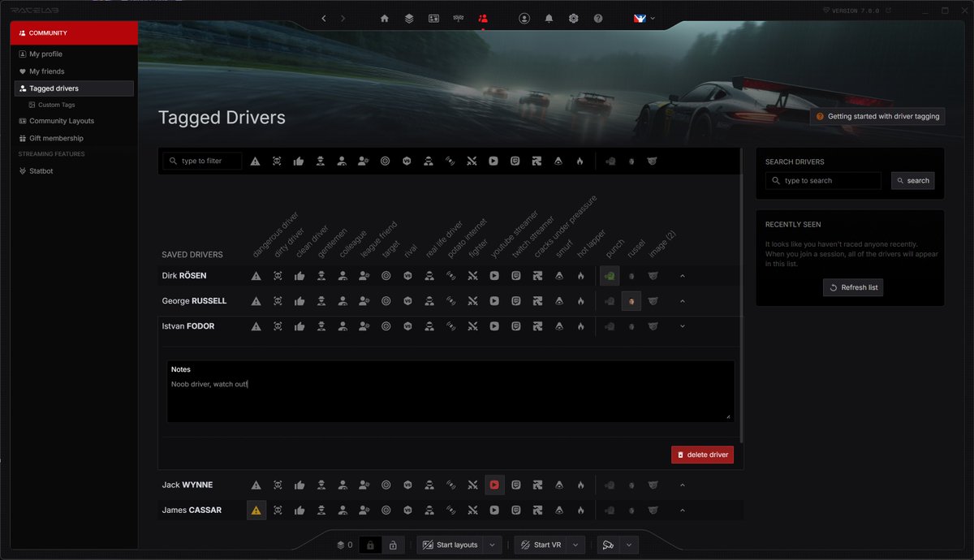The image size is (974, 560).
Task: Select Tagged drivers in the sidebar
Action: (x=74, y=88)
